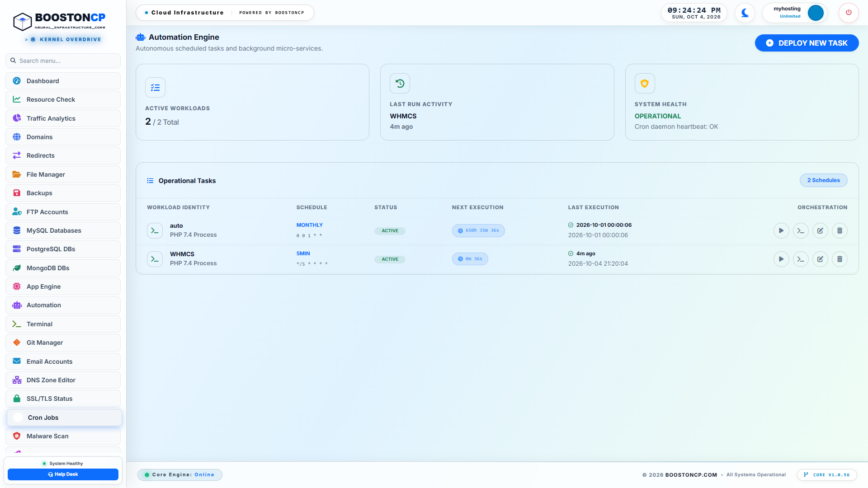868x488 pixels.
Task: Open terminal log icon for WHMCS task
Action: tap(801, 259)
